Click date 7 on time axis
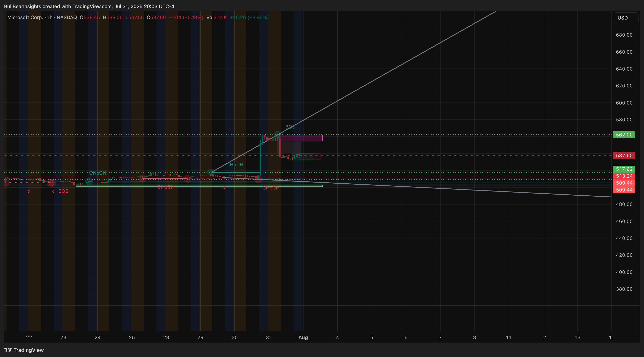 [x=440, y=337]
